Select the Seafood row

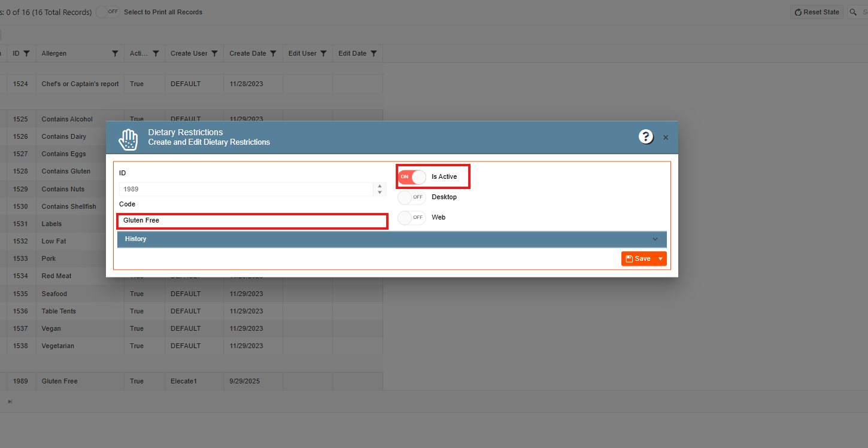192,294
